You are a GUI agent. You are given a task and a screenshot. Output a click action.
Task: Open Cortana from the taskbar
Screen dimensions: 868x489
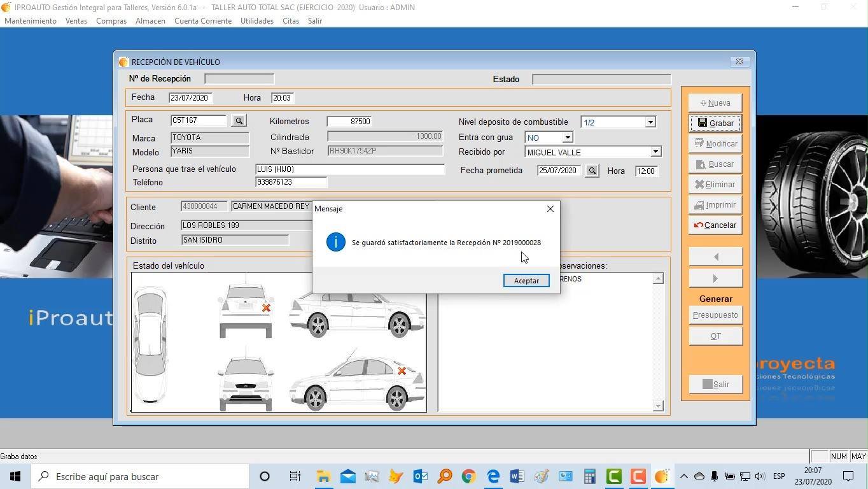tap(265, 476)
